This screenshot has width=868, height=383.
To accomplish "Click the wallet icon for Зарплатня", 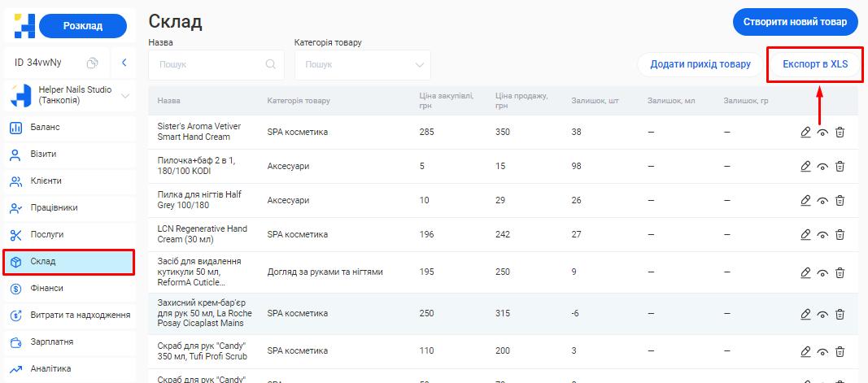I will point(15,342).
